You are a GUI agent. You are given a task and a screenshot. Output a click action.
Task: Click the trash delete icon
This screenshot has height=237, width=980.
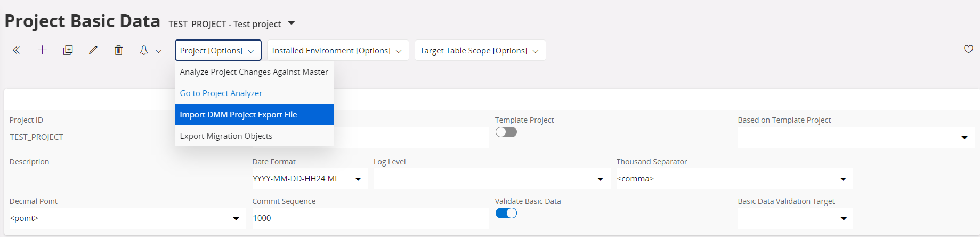(118, 50)
